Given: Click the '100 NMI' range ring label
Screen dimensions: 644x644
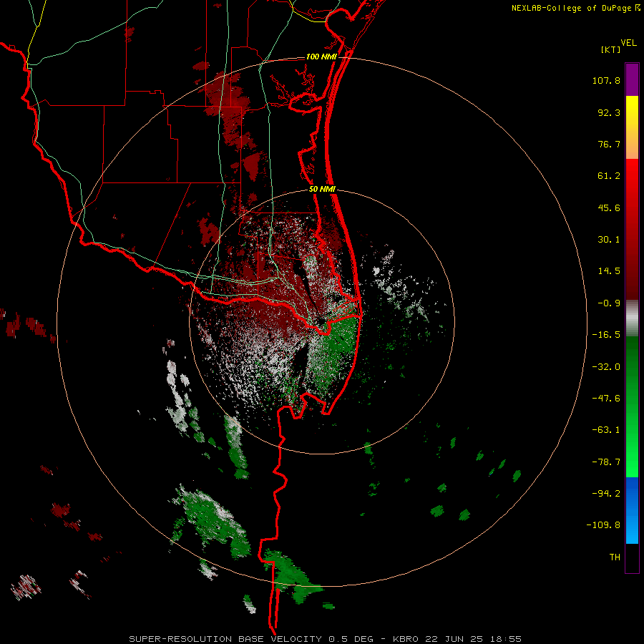Looking at the screenshot, I should point(321,57).
